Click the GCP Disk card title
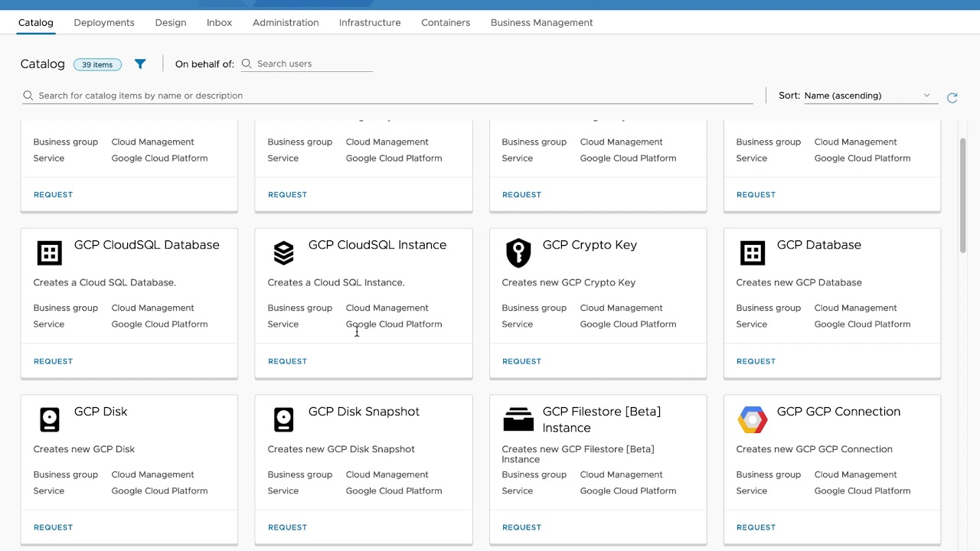980x551 pixels. (101, 412)
